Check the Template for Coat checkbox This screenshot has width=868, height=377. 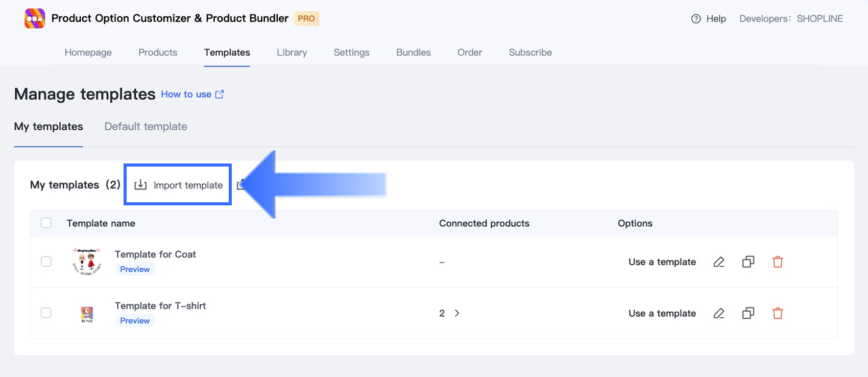(46, 262)
